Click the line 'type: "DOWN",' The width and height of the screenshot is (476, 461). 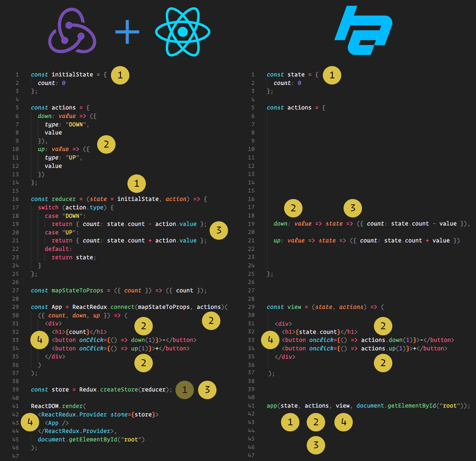[67, 124]
